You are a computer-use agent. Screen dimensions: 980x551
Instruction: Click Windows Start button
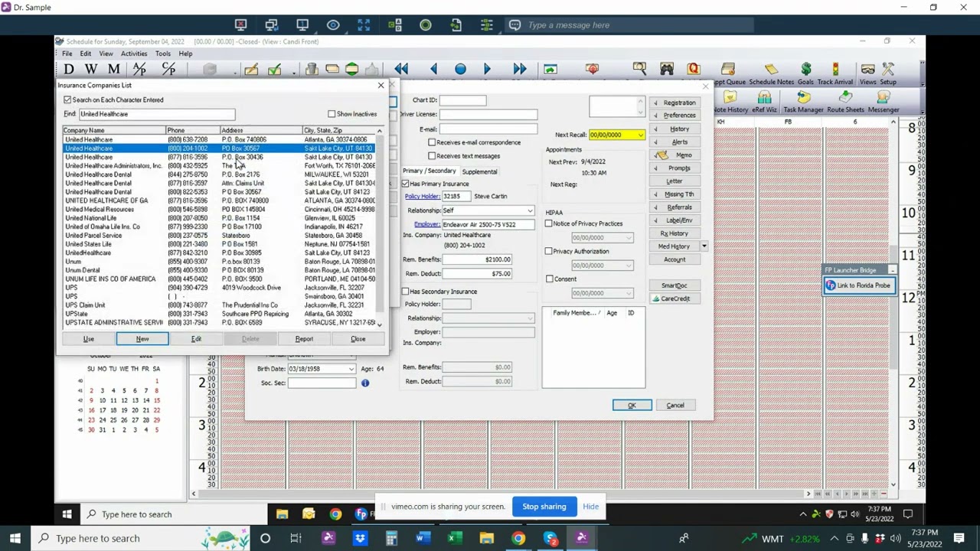pyautogui.click(x=15, y=538)
